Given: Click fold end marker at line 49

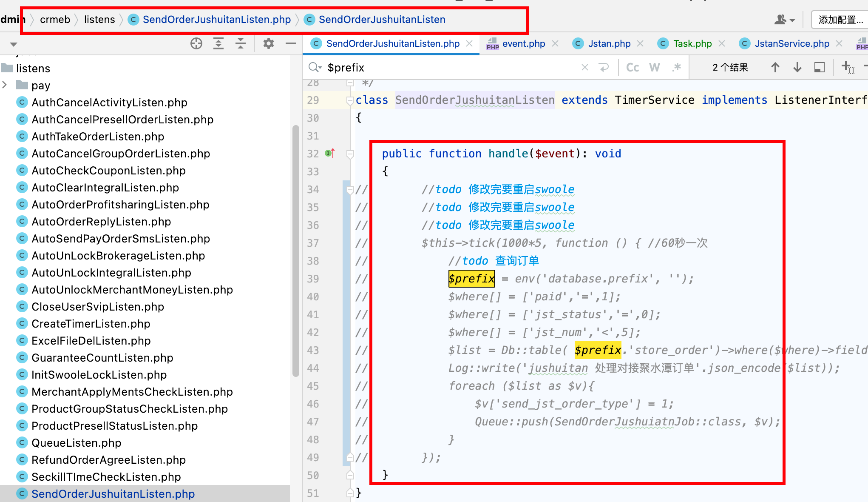Looking at the screenshot, I should coord(350,457).
